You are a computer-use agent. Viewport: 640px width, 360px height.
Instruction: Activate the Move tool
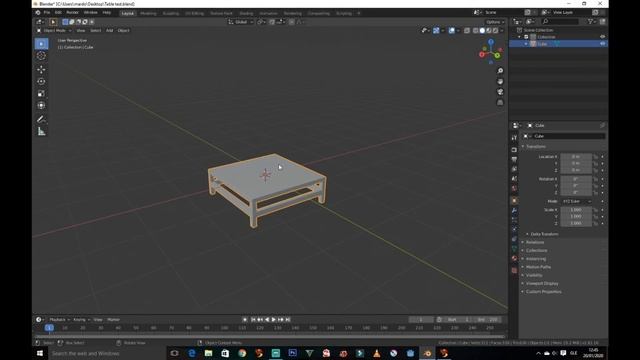pyautogui.click(x=41, y=69)
